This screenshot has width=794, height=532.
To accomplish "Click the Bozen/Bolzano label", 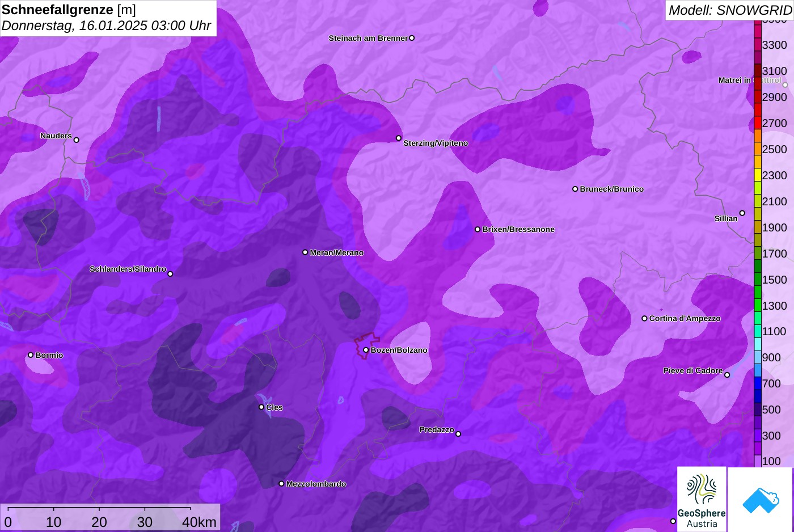I will point(399,351).
